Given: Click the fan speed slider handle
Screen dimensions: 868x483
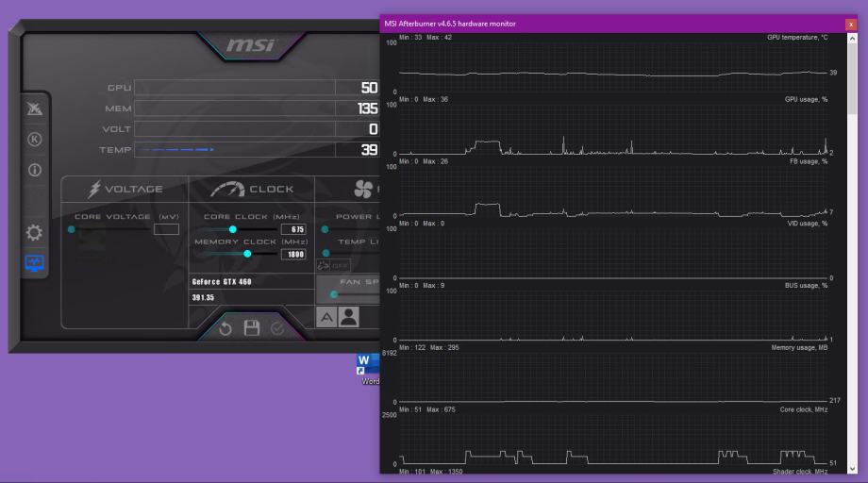Looking at the screenshot, I should (x=334, y=294).
